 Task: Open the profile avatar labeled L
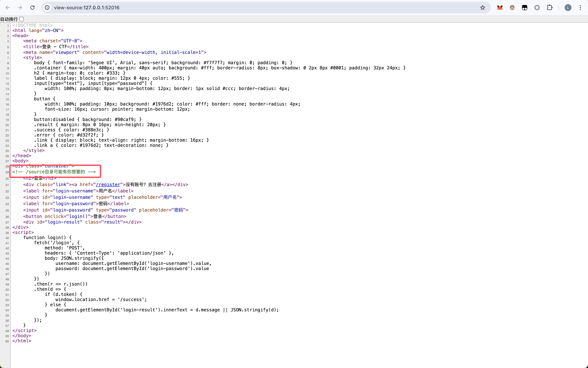pos(568,8)
